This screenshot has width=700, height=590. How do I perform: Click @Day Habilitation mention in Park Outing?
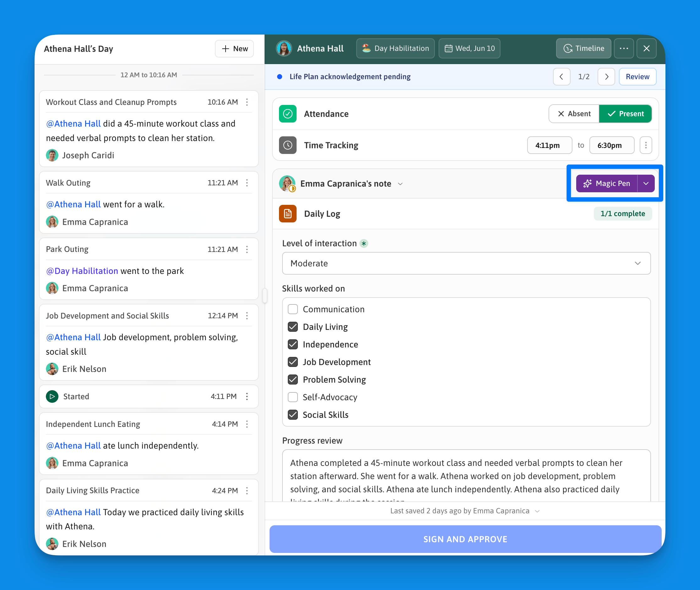tap(82, 271)
